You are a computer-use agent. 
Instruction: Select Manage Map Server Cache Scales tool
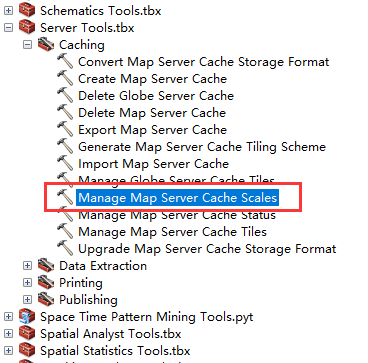pyautogui.click(x=177, y=198)
